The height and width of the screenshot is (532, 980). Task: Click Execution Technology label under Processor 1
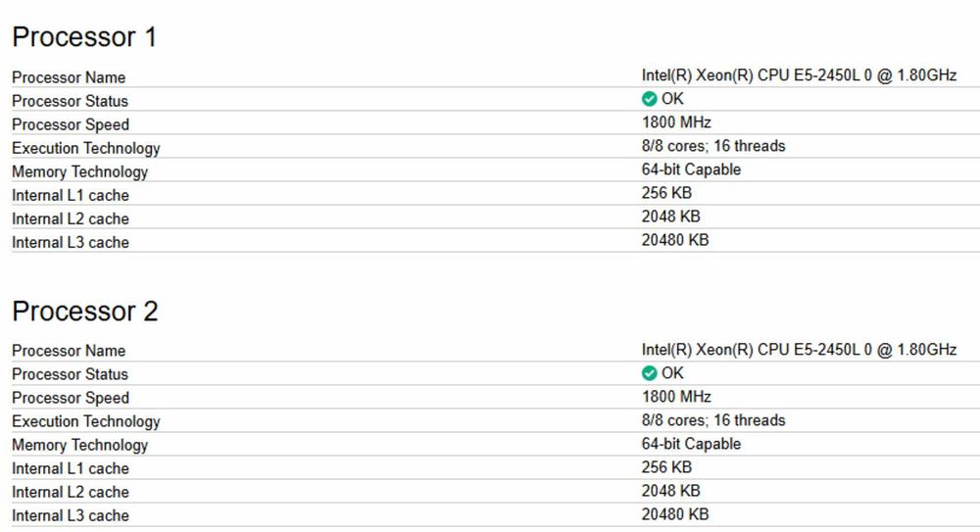[86, 148]
